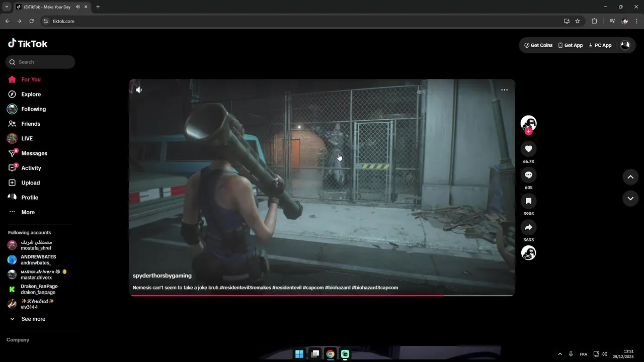Viewport: 644px width, 362px height.
Task: Open the viv3144 followed account
Action: [x=38, y=304]
